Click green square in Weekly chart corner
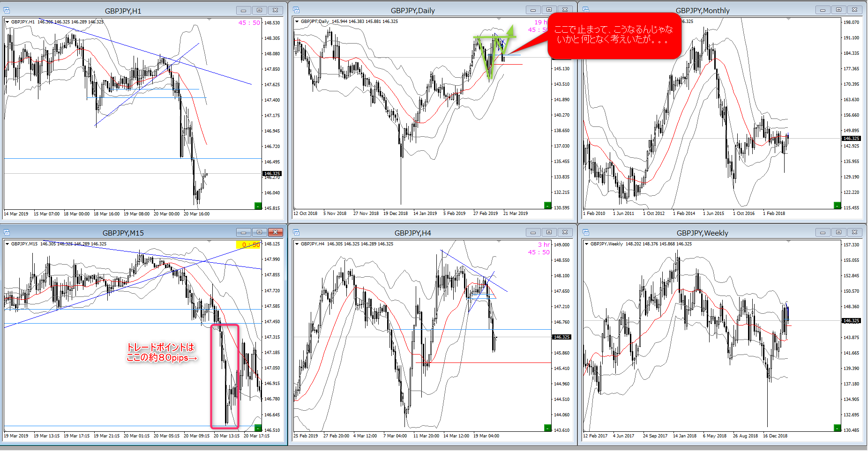Screen dimensions: 868x451 pyautogui.click(x=837, y=428)
